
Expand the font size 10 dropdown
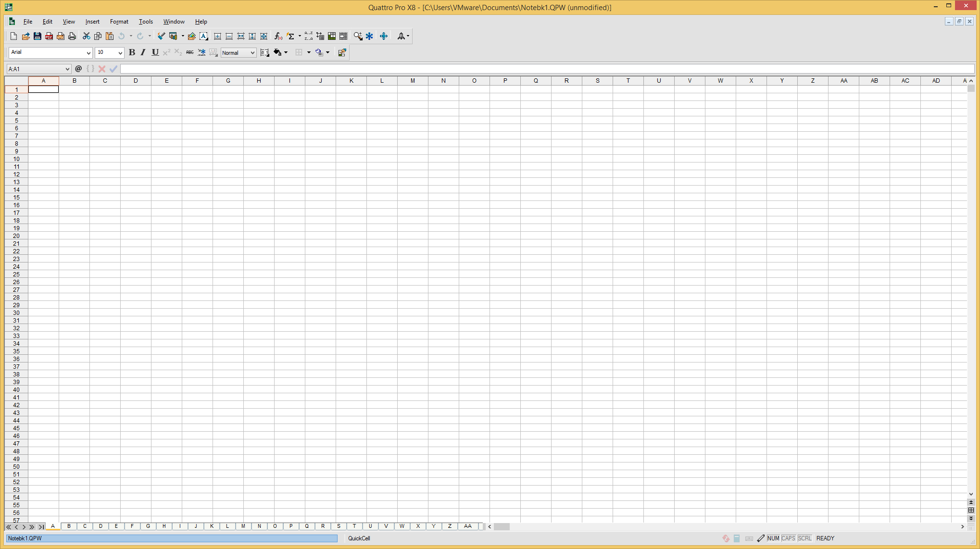(120, 53)
